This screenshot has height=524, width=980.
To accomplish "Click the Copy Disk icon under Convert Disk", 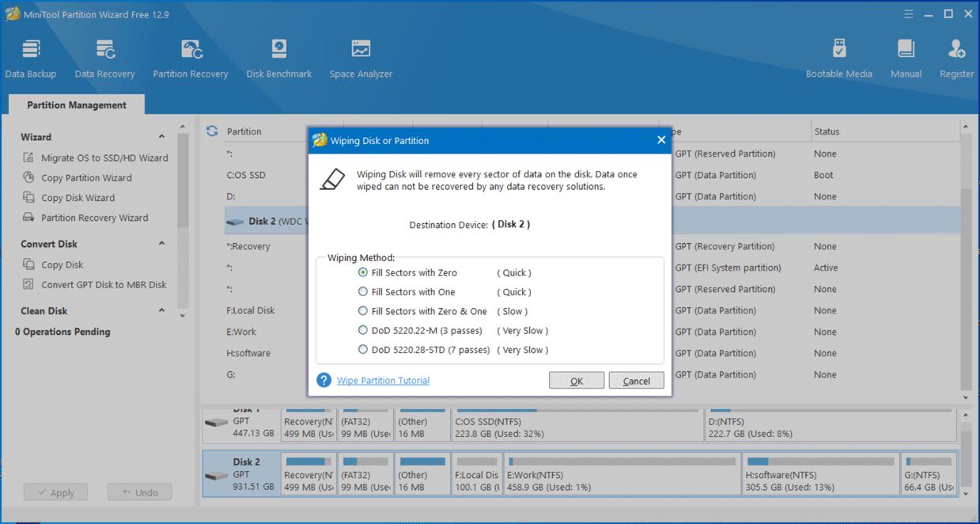I will click(x=28, y=264).
